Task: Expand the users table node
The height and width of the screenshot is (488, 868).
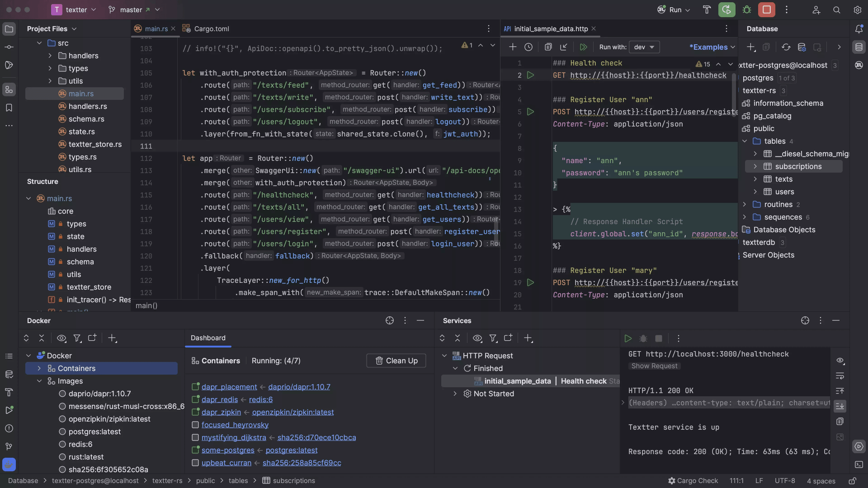Action: [x=755, y=192]
